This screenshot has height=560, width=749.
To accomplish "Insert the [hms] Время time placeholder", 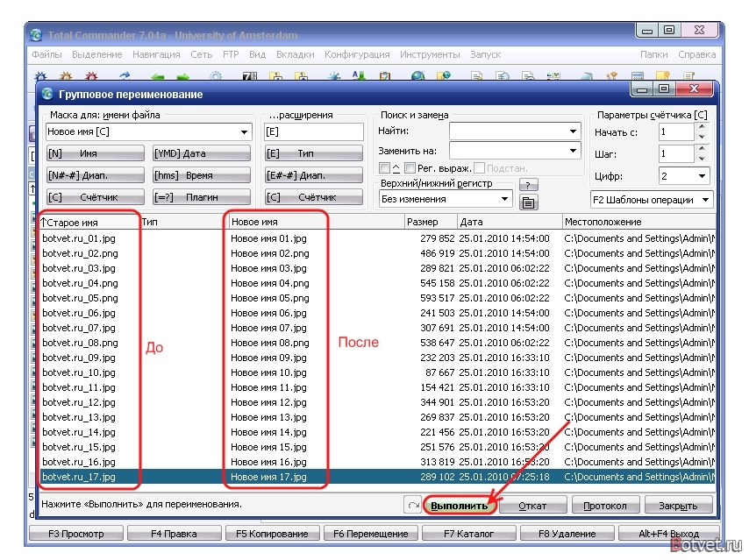I will 201,175.
